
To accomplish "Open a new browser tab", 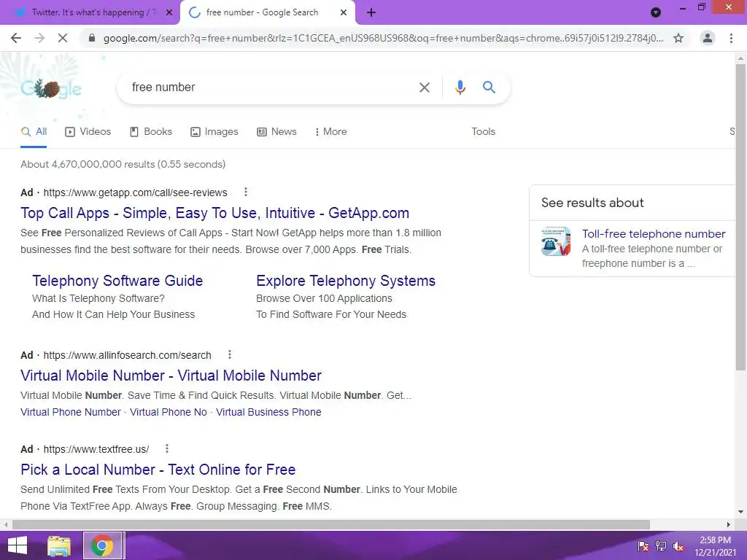I will coord(371,13).
